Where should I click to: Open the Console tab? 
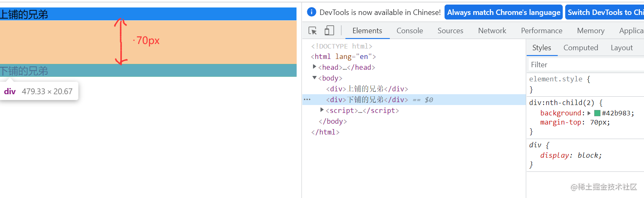[x=410, y=31]
